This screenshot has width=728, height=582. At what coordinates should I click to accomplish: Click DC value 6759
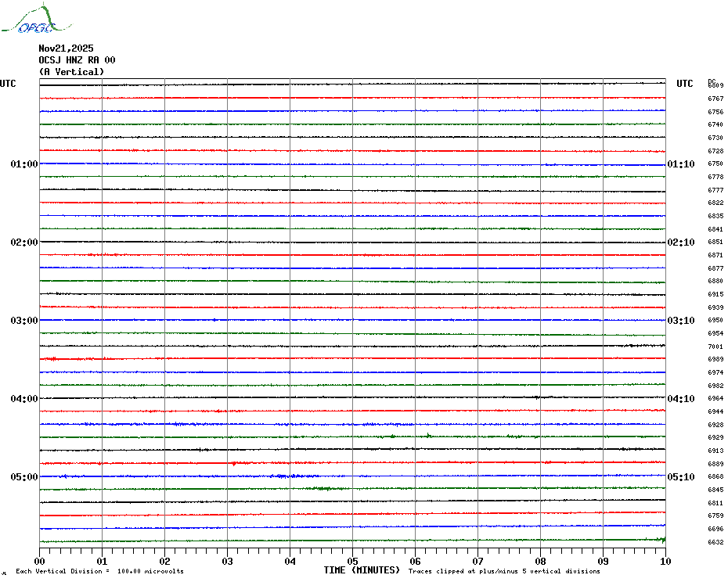click(715, 516)
